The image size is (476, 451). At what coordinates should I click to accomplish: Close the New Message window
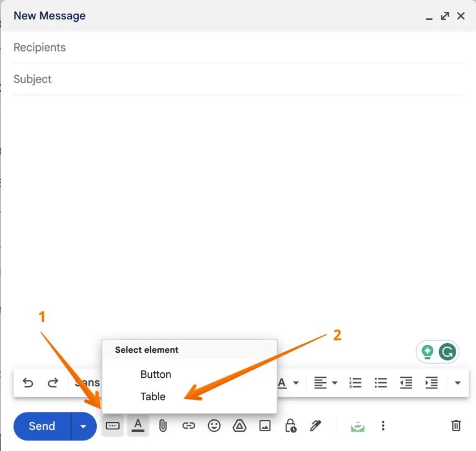461,16
